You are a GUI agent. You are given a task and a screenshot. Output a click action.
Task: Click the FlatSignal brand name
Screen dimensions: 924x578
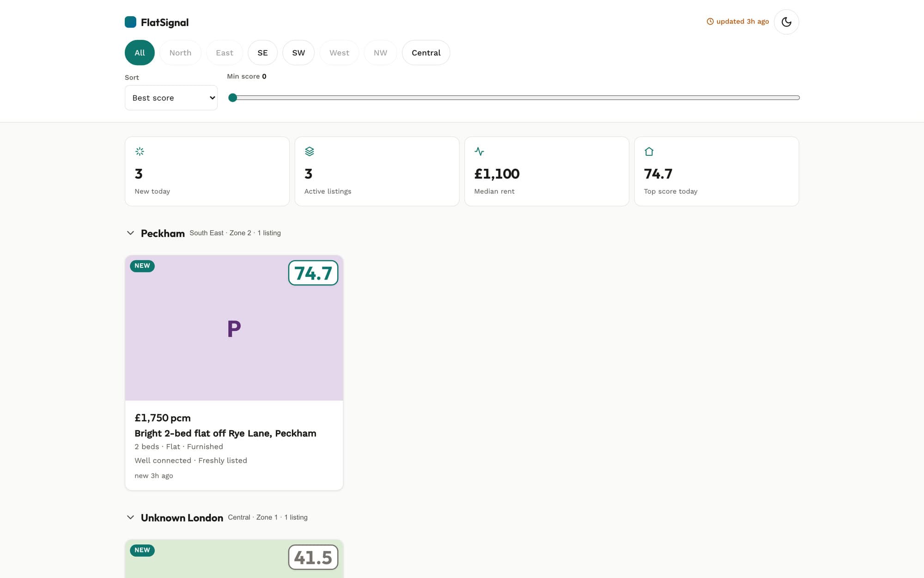165,22
